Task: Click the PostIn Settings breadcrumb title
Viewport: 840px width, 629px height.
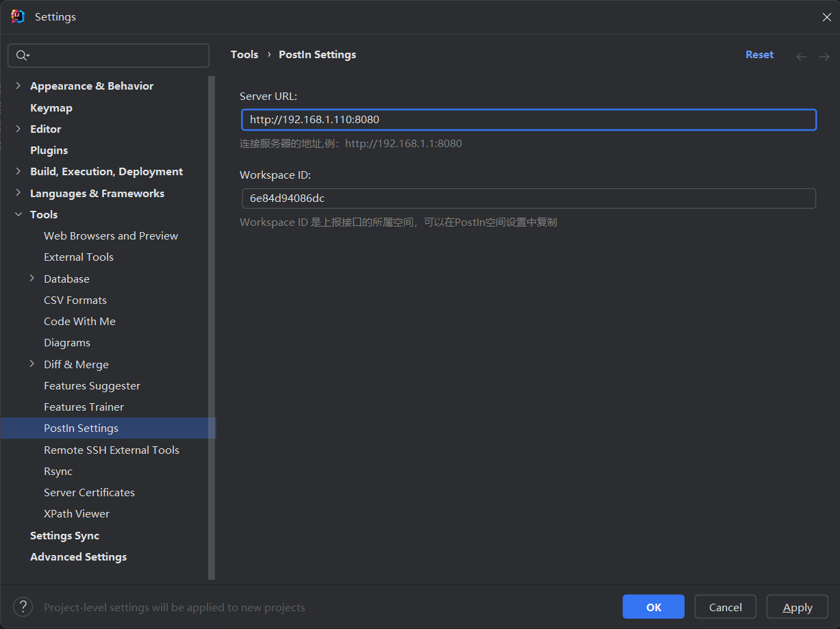Action: (318, 55)
